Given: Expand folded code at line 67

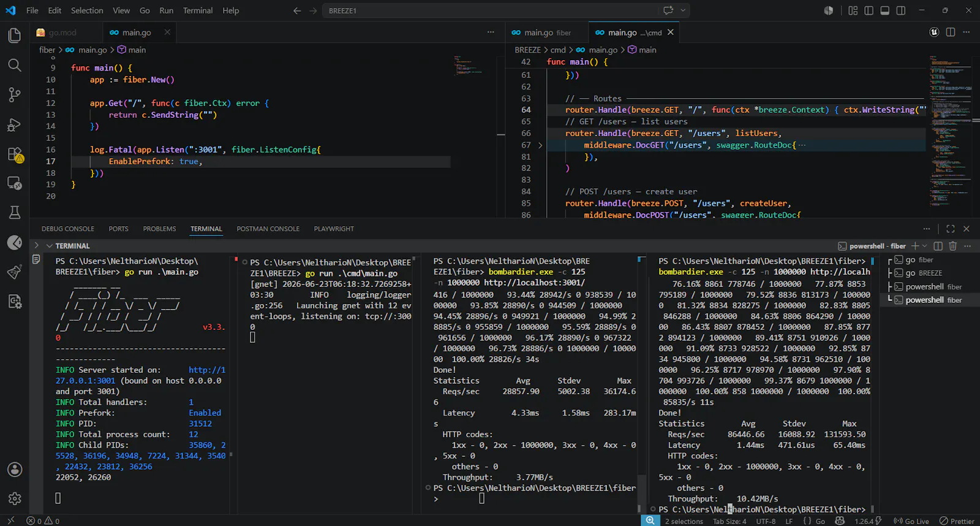Looking at the screenshot, I should (x=540, y=145).
